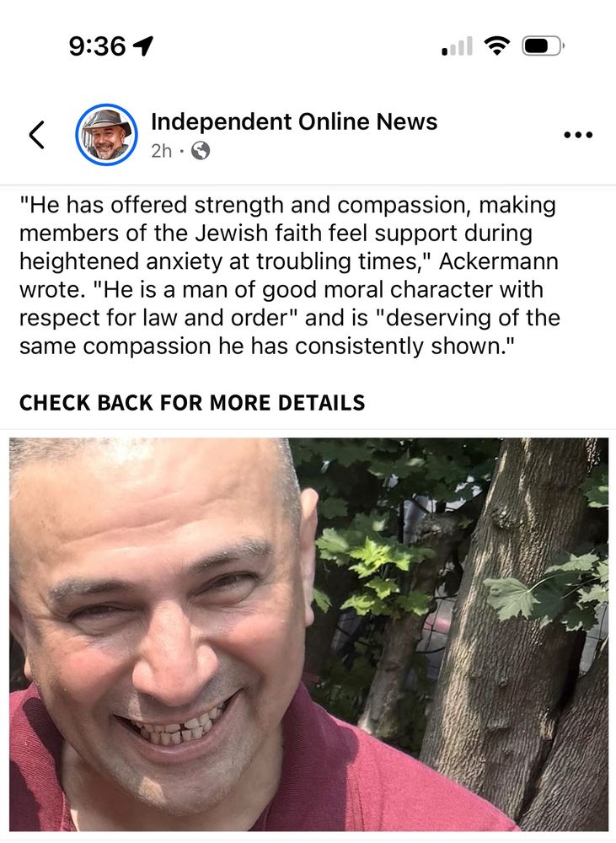Tap the phrase 'good moral character' in the post
Viewport: 616px width, 843px height.
pos(378,290)
